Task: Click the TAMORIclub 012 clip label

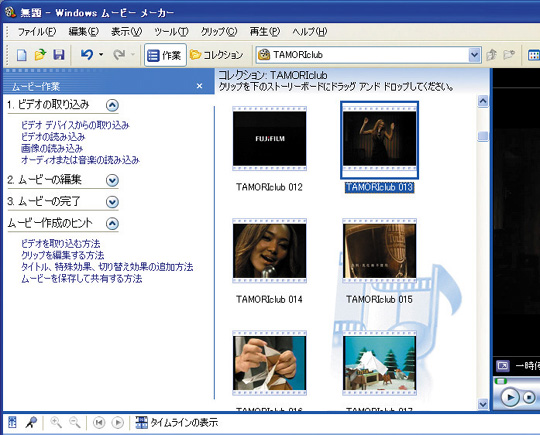Action: pos(269,187)
